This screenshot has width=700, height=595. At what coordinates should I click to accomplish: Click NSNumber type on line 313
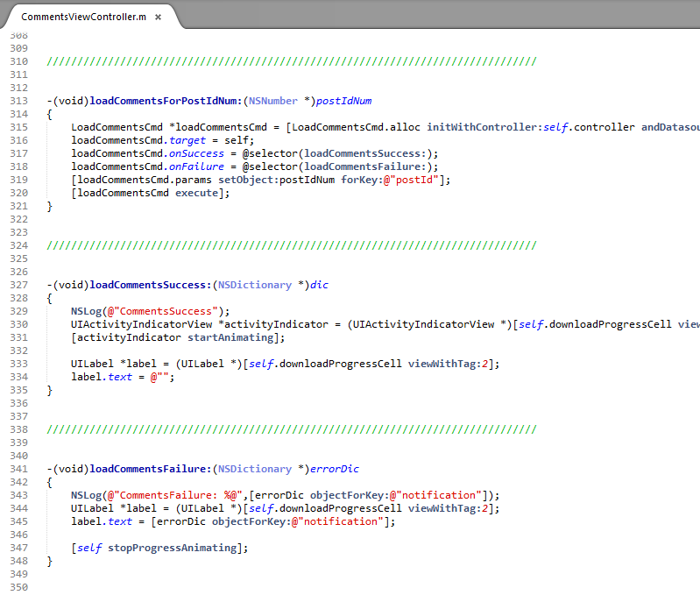pyautogui.click(x=273, y=101)
